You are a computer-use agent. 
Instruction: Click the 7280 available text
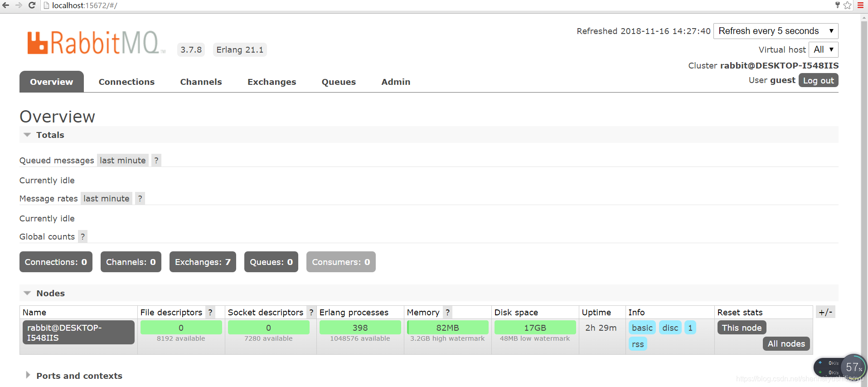pyautogui.click(x=268, y=338)
